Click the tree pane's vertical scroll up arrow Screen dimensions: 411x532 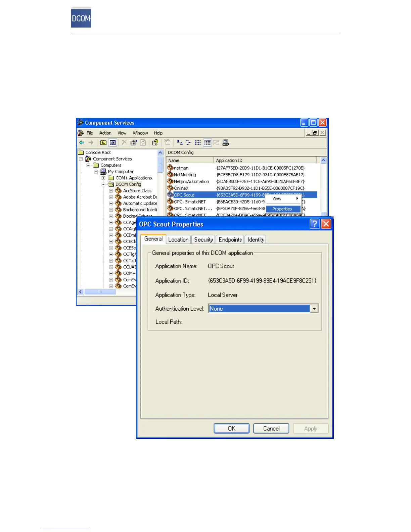[x=160, y=152]
